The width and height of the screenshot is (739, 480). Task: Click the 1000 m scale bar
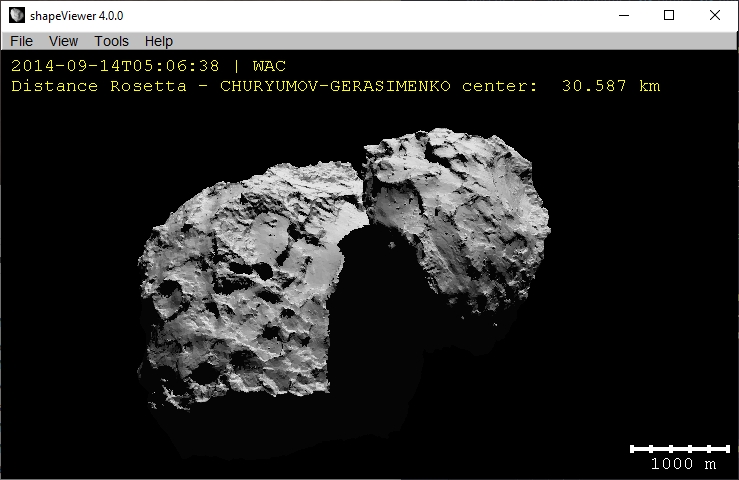click(x=680, y=448)
